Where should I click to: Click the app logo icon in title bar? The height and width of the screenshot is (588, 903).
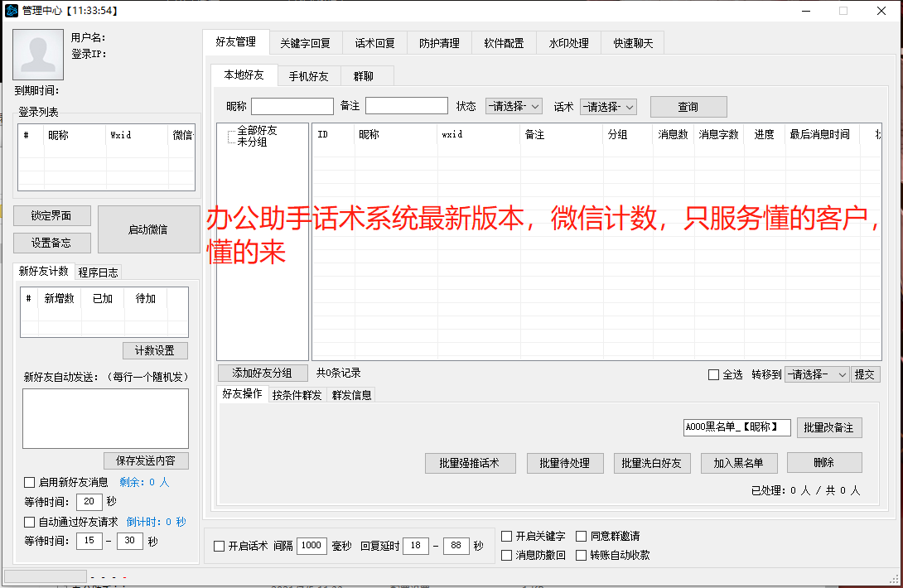pos(12,11)
